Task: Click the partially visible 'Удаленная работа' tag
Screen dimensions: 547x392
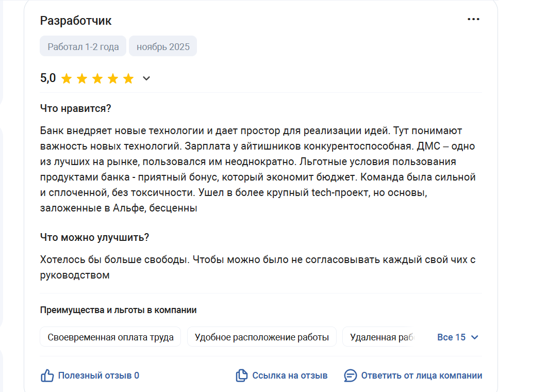Action: pos(382,337)
